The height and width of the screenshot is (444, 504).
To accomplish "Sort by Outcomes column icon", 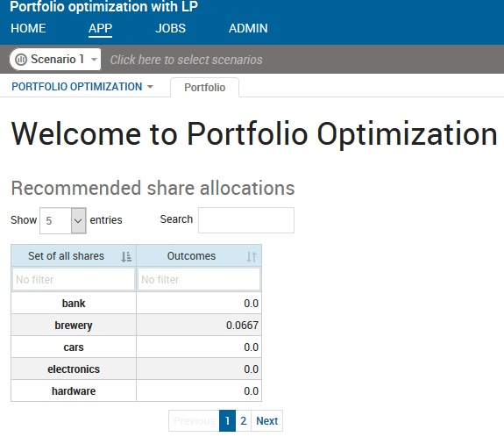I will tap(252, 257).
